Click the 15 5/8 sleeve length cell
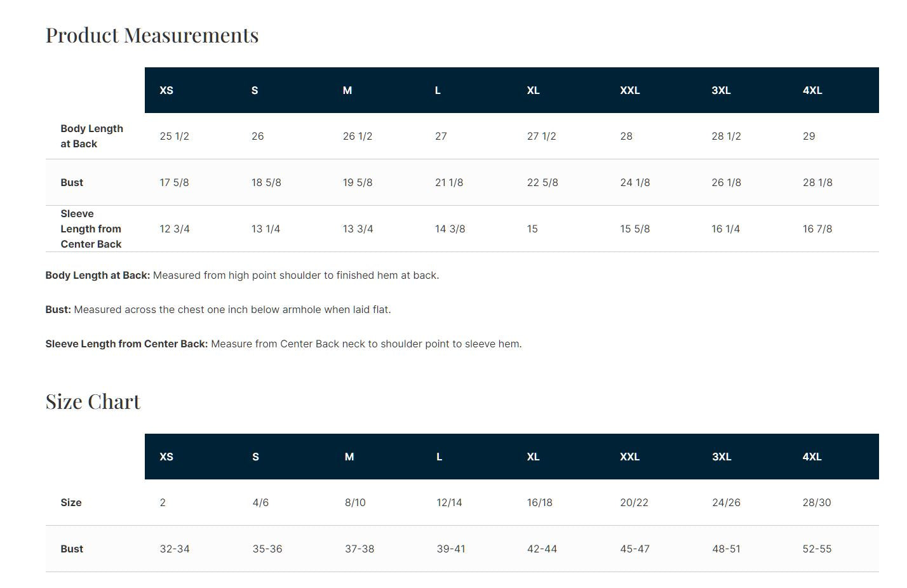Viewport: 907px width, 588px height. (635, 229)
